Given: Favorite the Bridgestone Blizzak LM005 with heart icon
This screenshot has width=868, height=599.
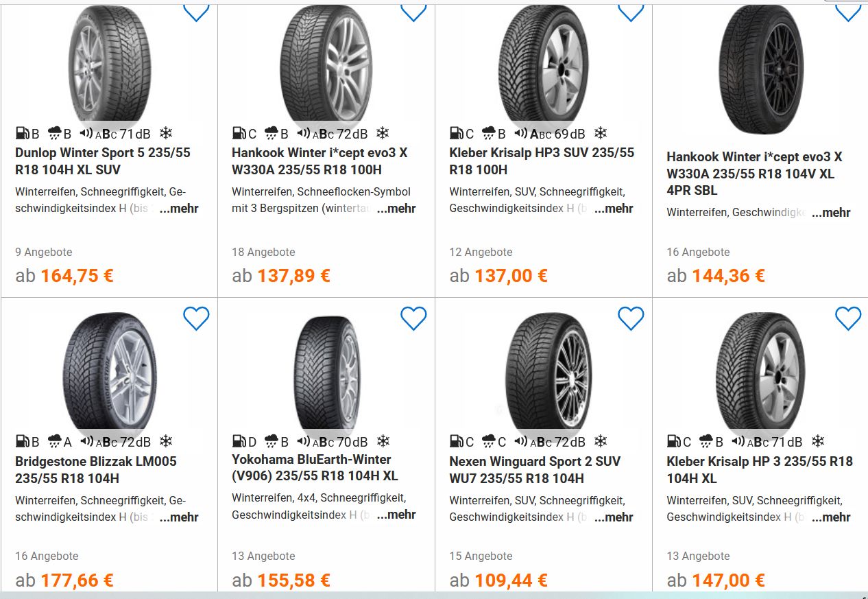Looking at the screenshot, I should click(x=196, y=318).
